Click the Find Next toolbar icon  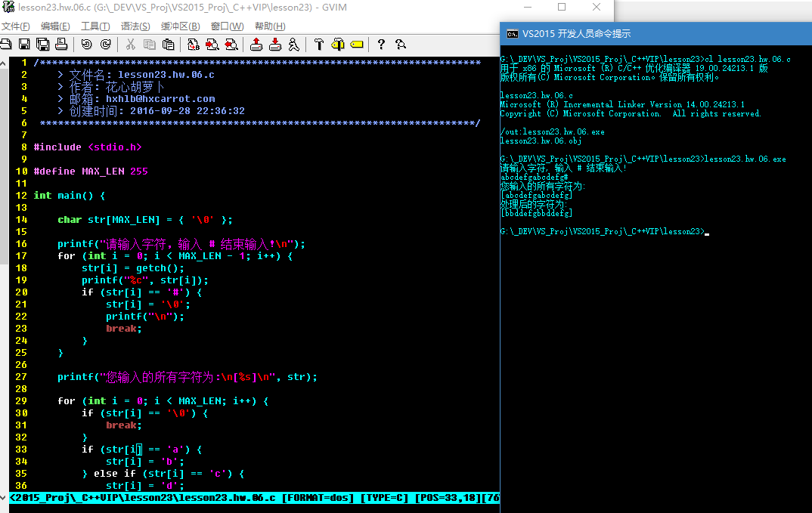coord(212,45)
